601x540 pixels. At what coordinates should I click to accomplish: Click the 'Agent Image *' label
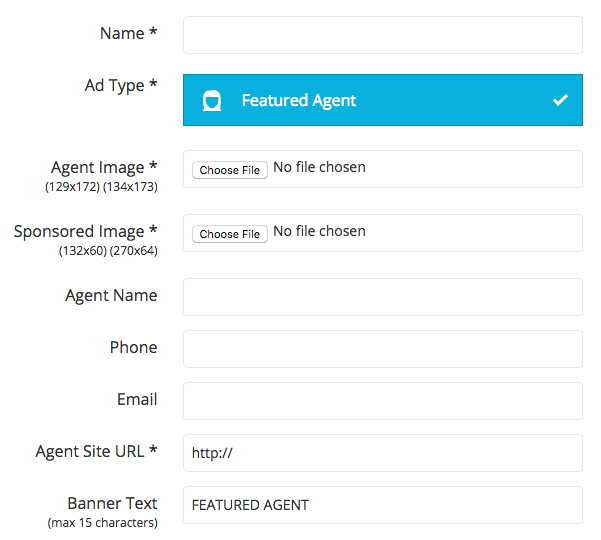pos(104,167)
